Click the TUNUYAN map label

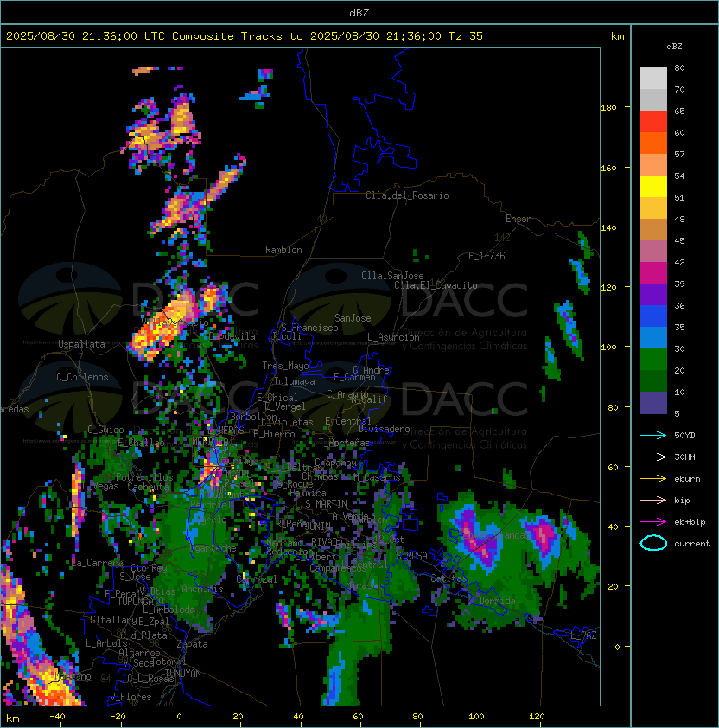pos(183,674)
